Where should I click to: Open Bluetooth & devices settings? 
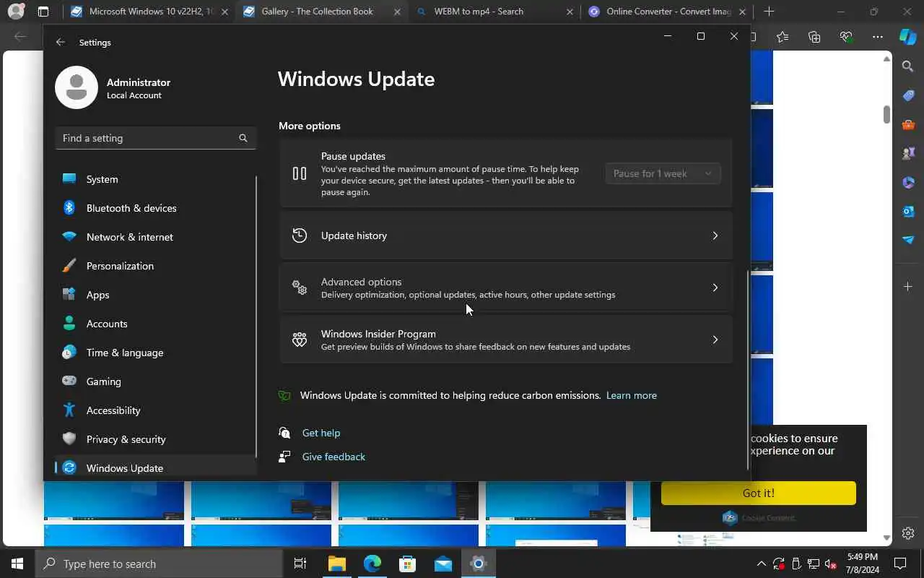tap(155, 208)
